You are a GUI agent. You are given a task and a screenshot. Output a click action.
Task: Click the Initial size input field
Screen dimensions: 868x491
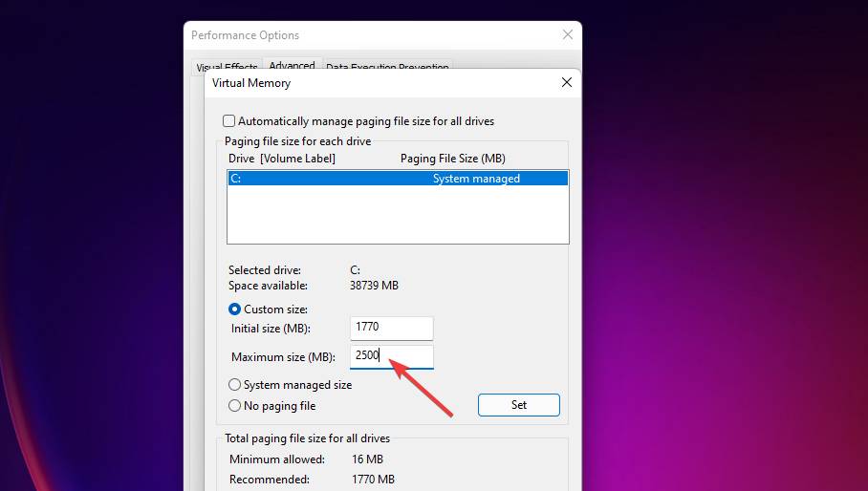[391, 328]
